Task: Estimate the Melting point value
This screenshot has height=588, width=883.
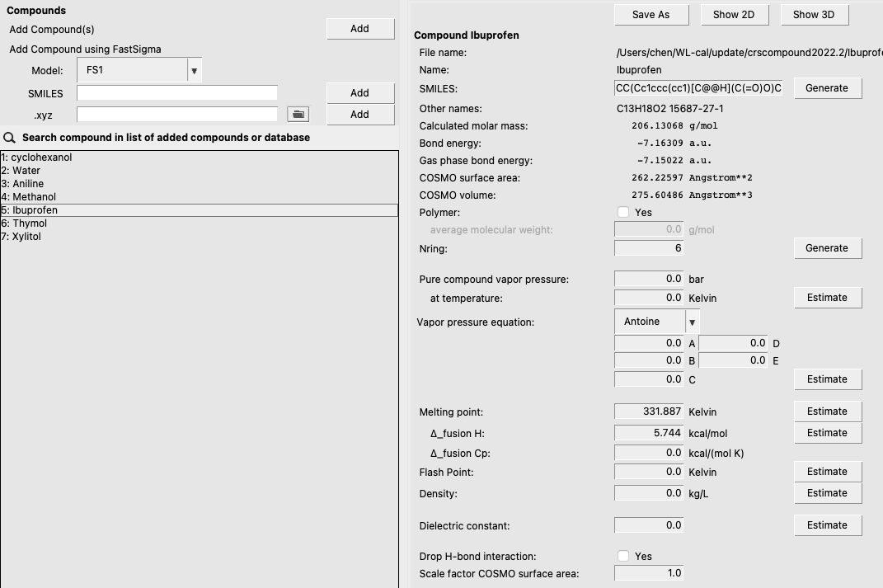Action: [x=827, y=412]
